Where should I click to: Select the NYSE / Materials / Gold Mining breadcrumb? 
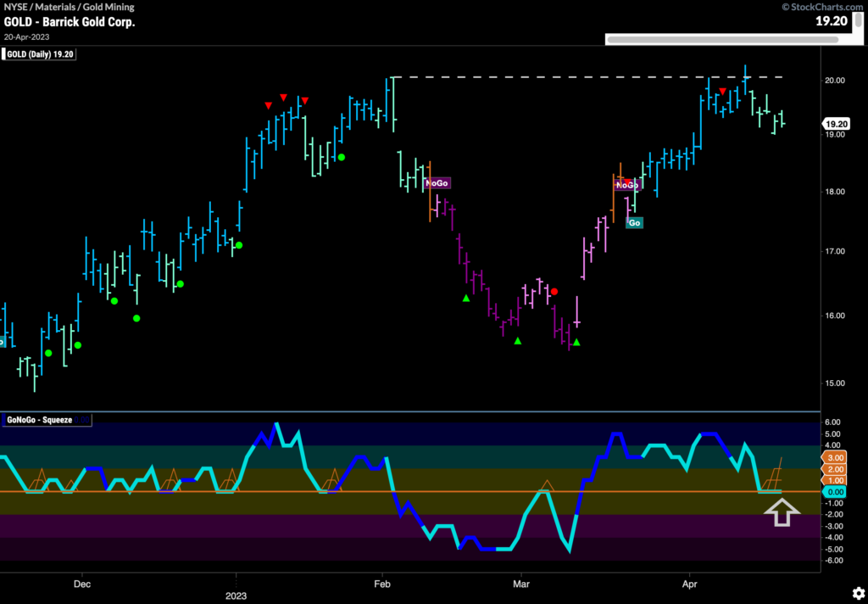click(x=70, y=7)
